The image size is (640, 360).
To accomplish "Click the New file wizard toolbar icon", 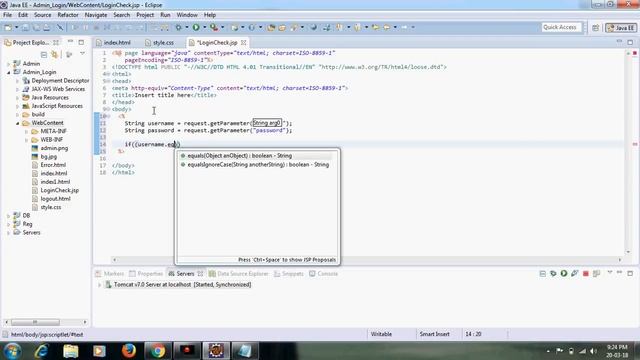I will pyautogui.click(x=8, y=27).
